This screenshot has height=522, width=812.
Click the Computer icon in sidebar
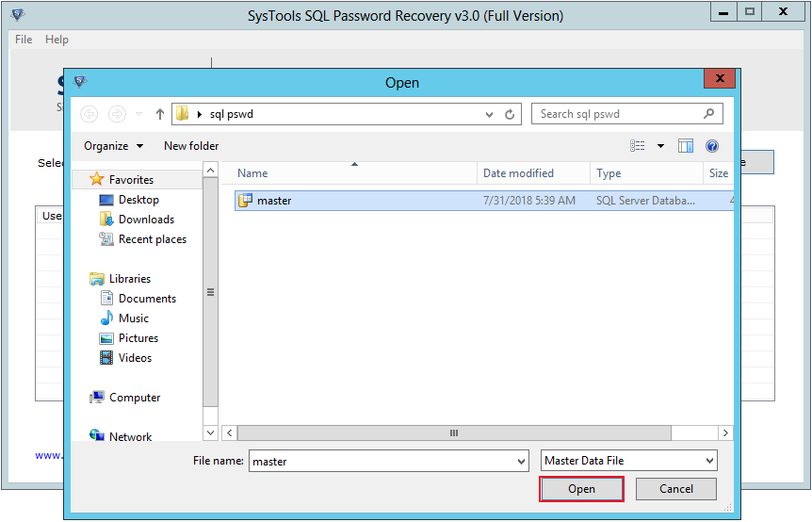pos(97,398)
